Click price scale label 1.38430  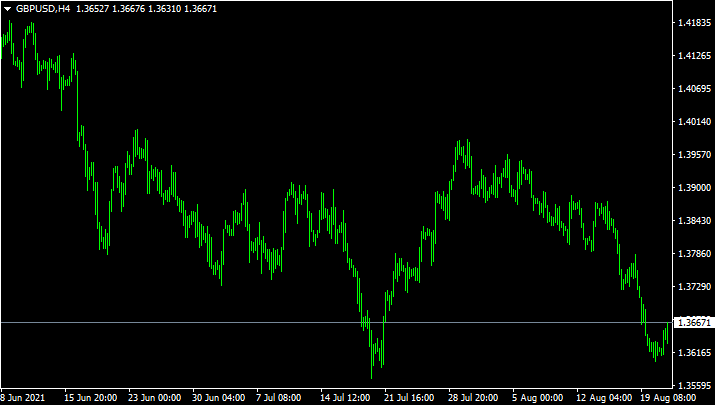click(x=695, y=220)
